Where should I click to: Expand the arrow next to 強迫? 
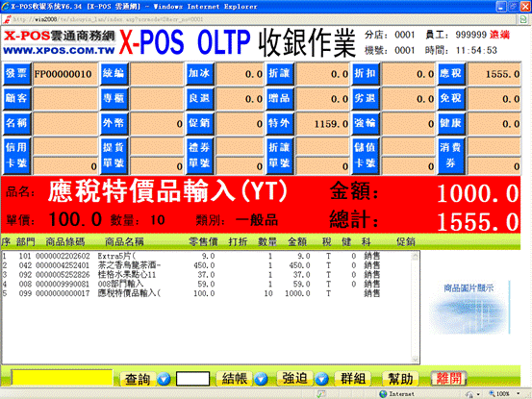(x=322, y=379)
